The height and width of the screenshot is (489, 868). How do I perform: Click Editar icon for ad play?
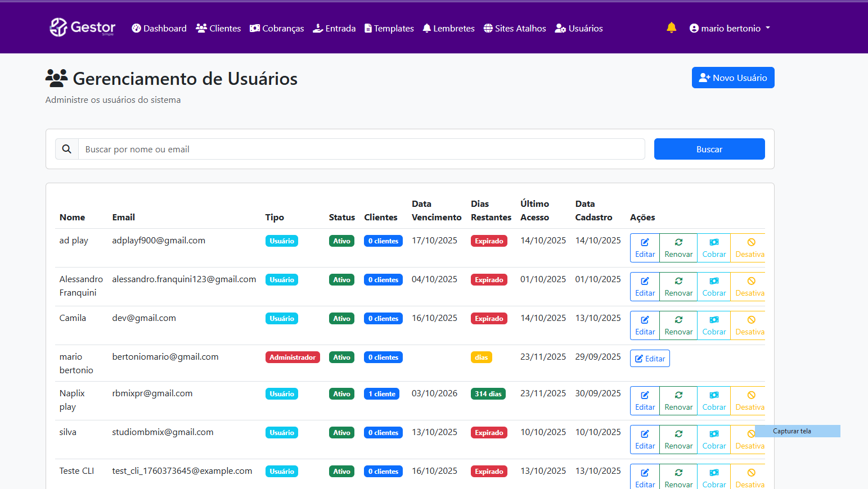[x=645, y=242]
